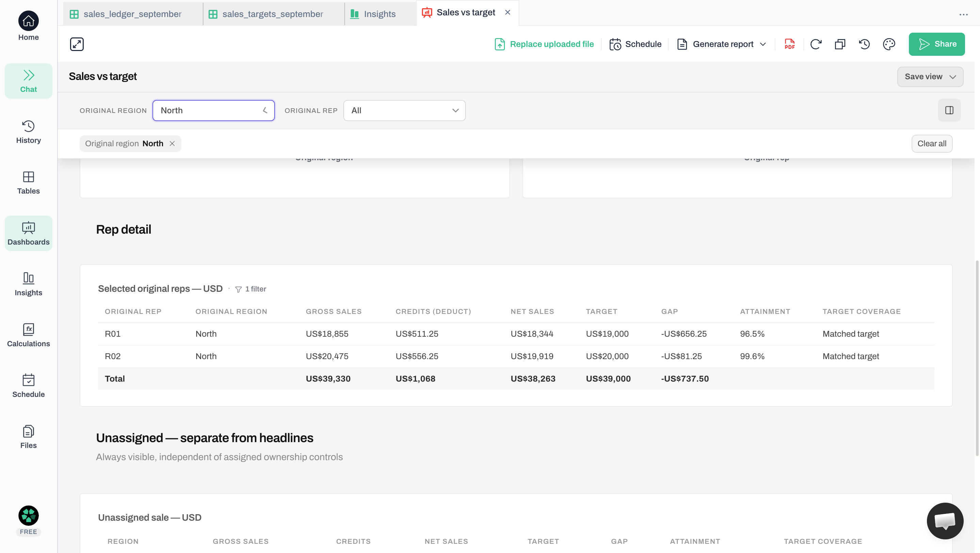Click the FREE plan avatar

pyautogui.click(x=29, y=520)
